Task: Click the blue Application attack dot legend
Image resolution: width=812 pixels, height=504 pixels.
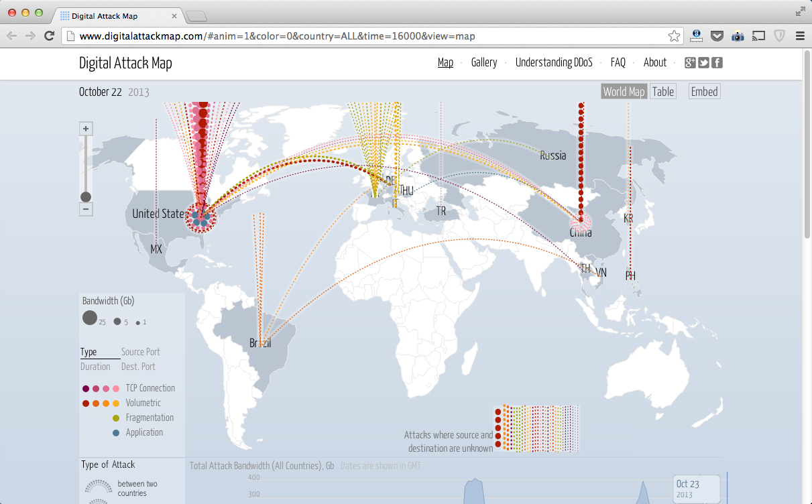Action: 116,433
